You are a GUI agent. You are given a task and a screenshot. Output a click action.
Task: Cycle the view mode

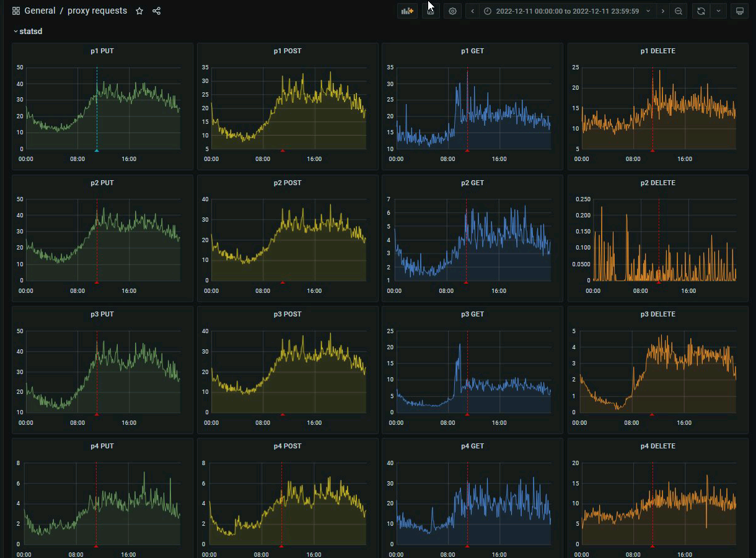[x=739, y=11]
